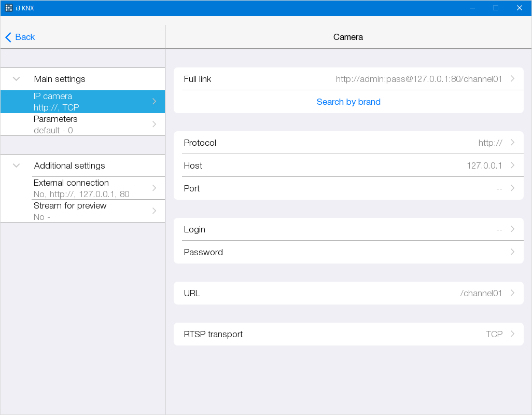The height and width of the screenshot is (415, 532).
Task: Click chevron beside External connection
Action: click(x=154, y=188)
